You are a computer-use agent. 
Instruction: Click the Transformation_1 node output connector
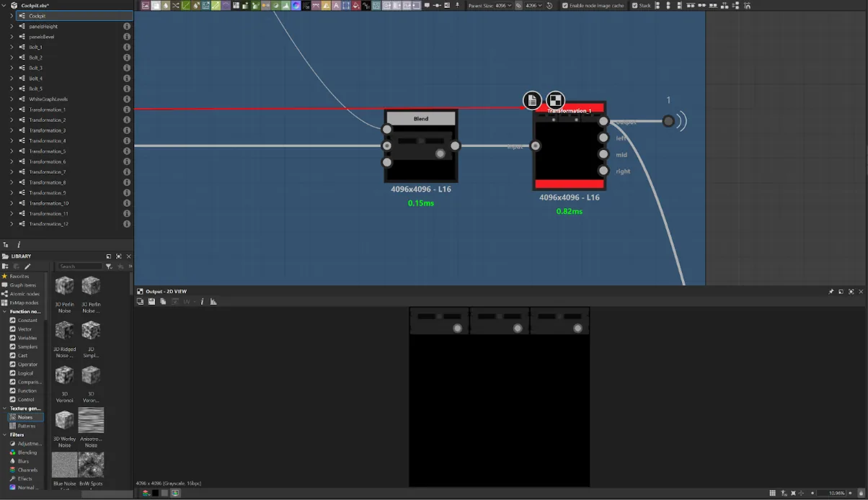coord(603,121)
